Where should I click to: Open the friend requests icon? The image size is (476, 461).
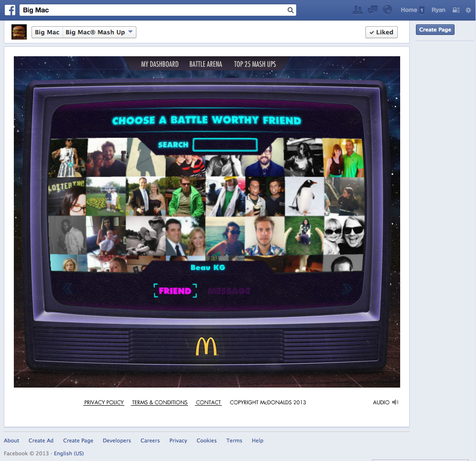358,10
